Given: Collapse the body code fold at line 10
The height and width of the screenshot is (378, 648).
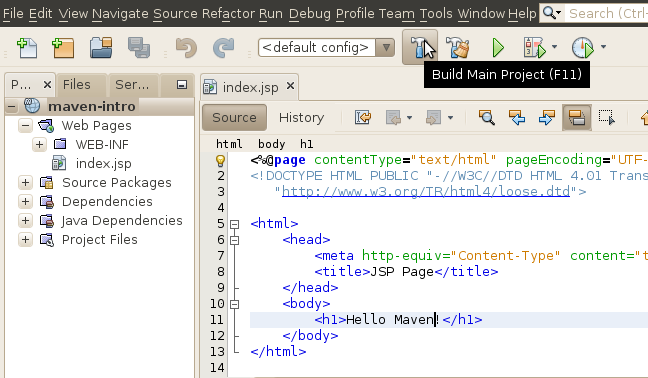Looking at the screenshot, I should click(234, 304).
